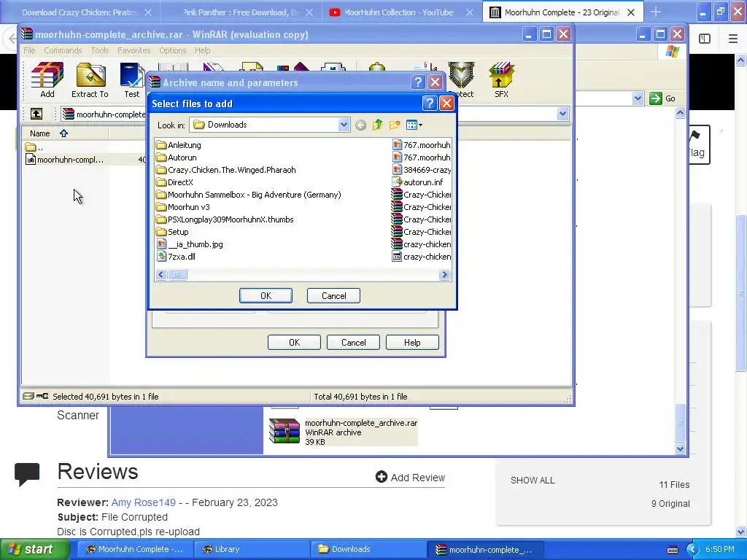Click the Flag icon on the web page
The height and width of the screenshot is (560, 747).
[x=697, y=144]
